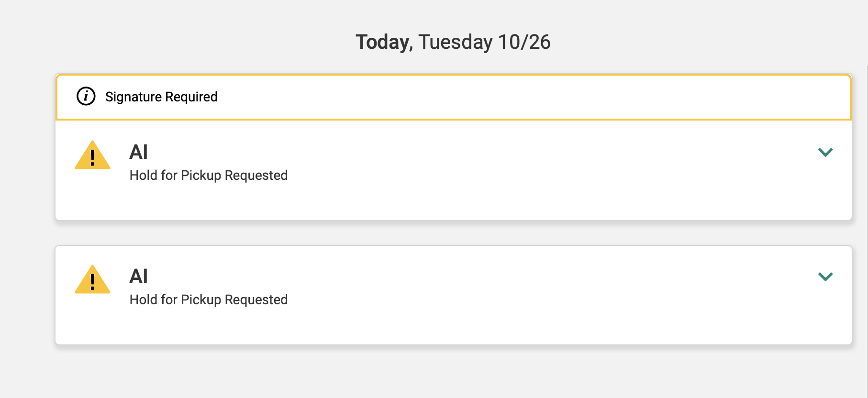Click the 10/26 date in the heading

524,42
